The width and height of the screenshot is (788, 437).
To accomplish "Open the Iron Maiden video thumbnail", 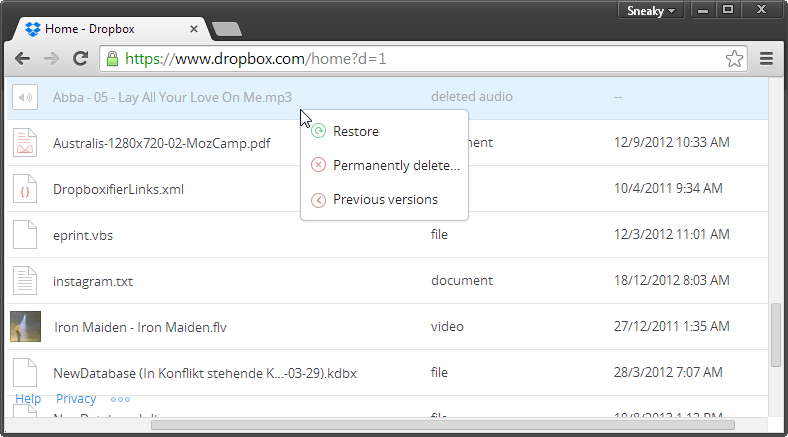I will coord(26,326).
